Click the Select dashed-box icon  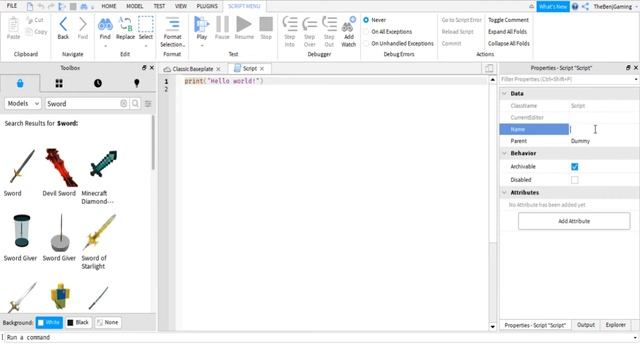coord(146,24)
